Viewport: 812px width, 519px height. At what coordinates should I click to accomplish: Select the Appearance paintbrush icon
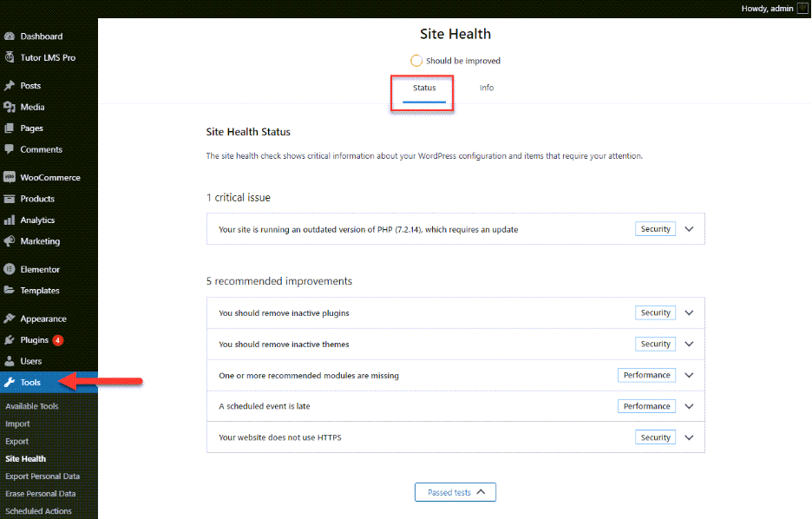click(11, 319)
